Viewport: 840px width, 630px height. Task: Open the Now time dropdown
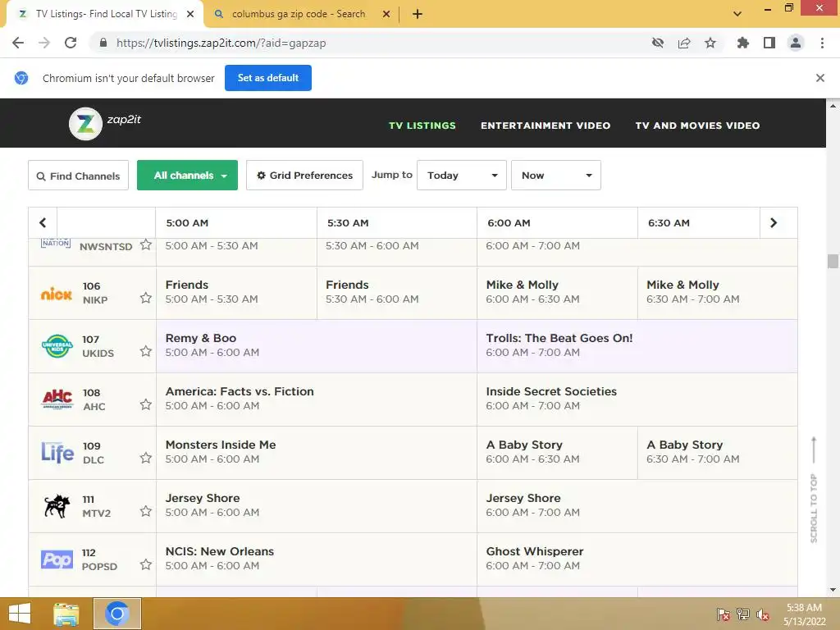556,176
